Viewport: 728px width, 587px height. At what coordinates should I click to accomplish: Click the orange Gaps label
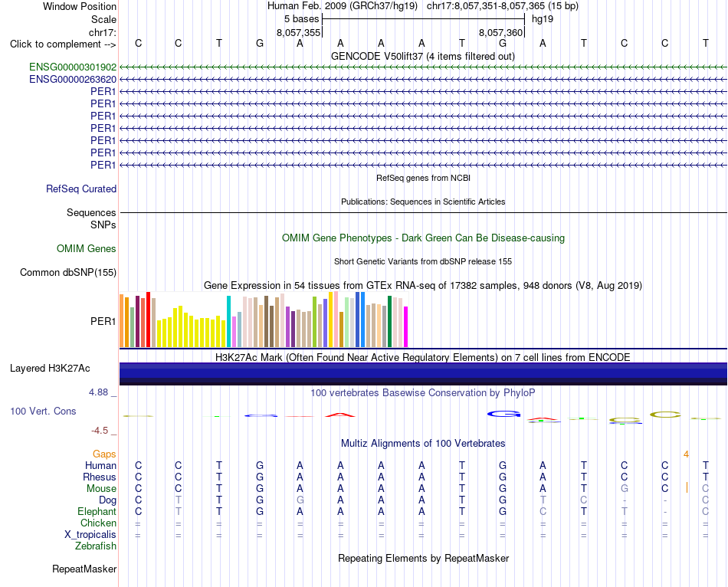[104, 454]
